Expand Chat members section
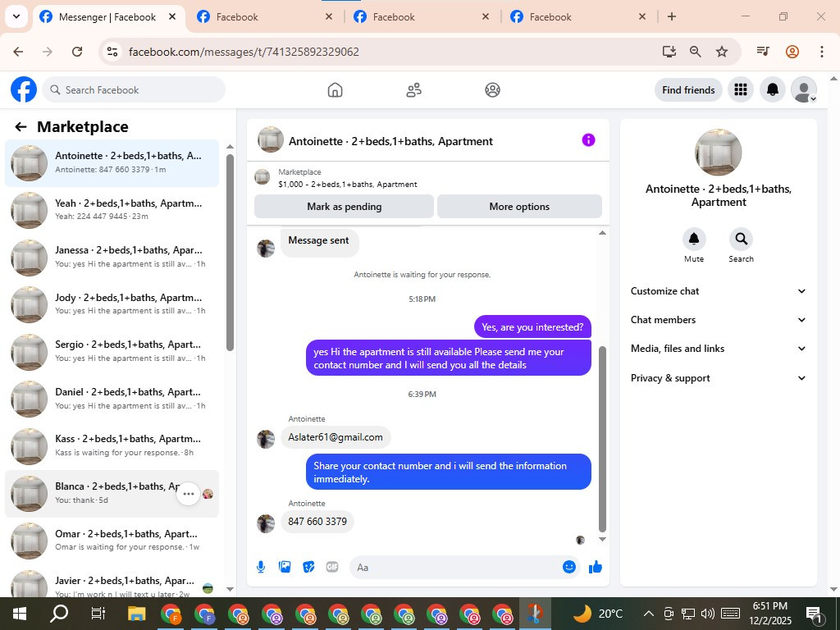 point(718,320)
